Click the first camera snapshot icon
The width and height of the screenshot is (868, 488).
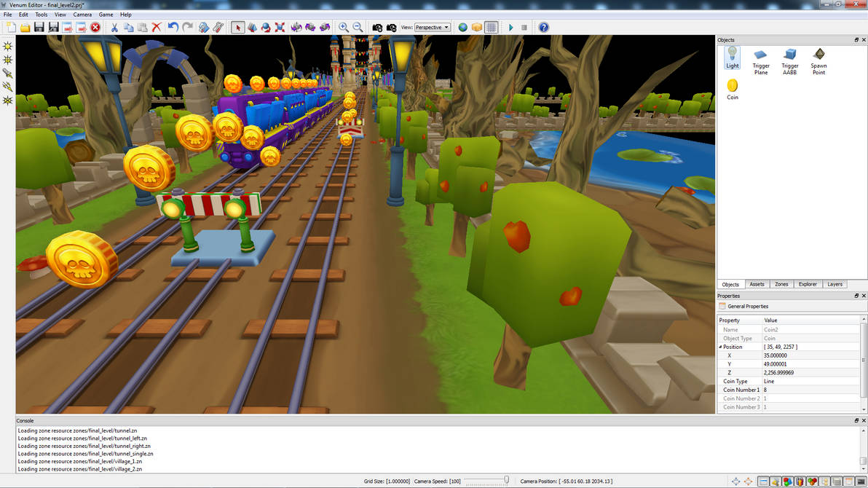click(x=377, y=27)
